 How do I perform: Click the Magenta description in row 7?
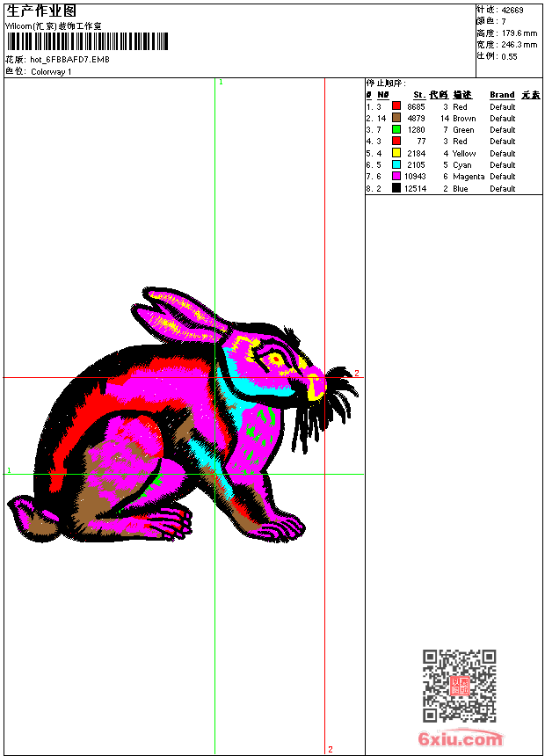[x=469, y=177]
